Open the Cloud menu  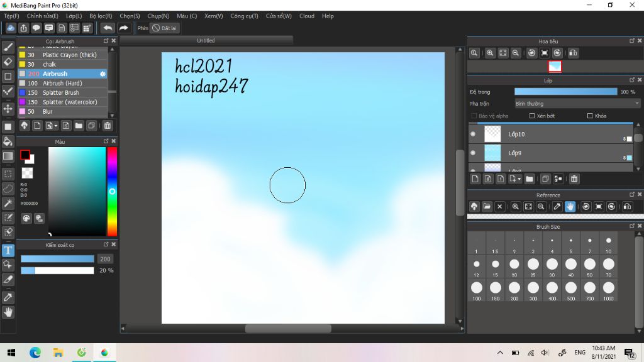click(x=307, y=16)
